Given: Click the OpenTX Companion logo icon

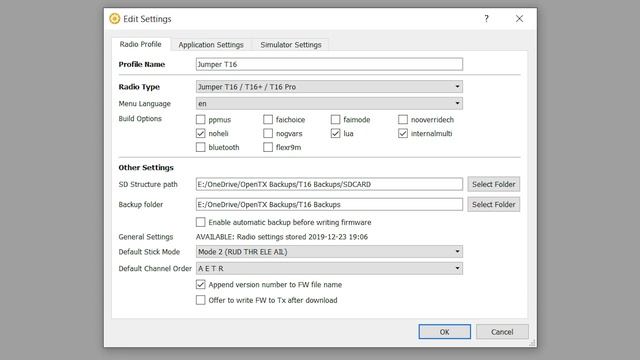Looking at the screenshot, I should click(115, 19).
